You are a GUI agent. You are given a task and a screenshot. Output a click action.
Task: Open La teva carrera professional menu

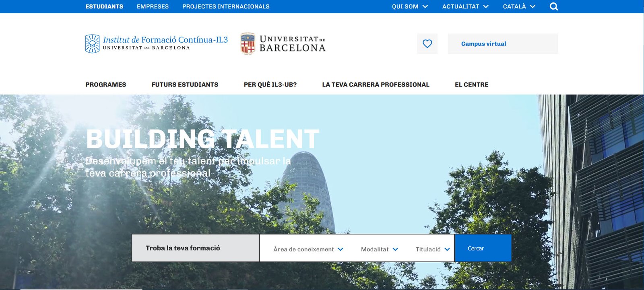pyautogui.click(x=376, y=84)
